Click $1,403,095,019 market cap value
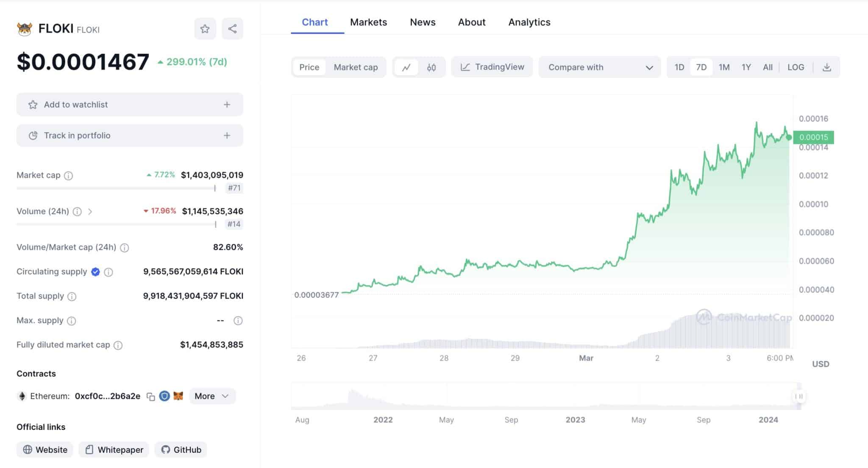 (x=212, y=175)
